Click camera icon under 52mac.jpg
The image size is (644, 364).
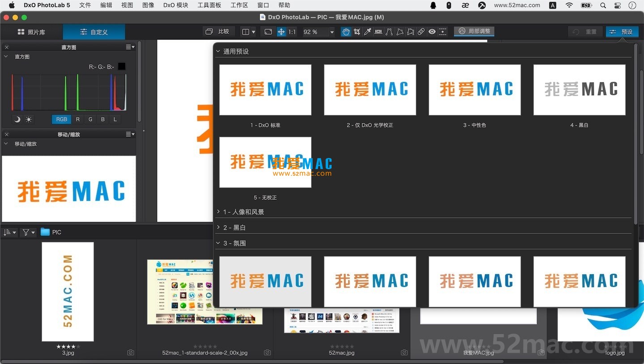pos(404,352)
